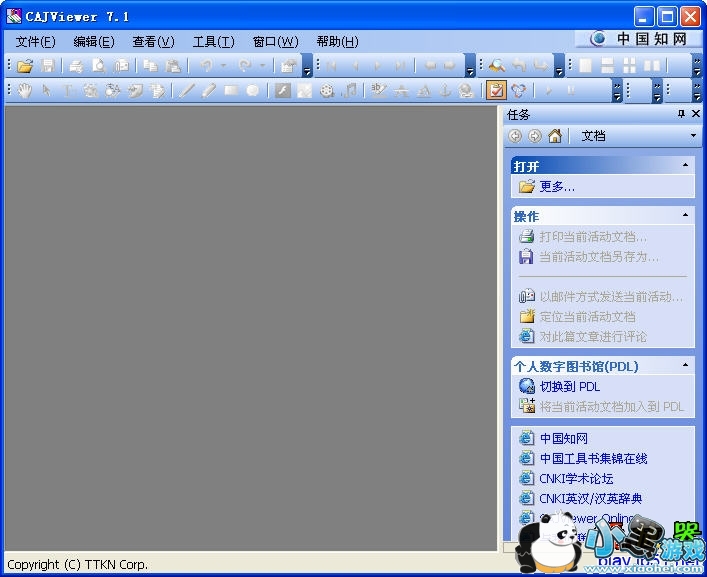Open the 文档 dropdown in task pane

693,136
